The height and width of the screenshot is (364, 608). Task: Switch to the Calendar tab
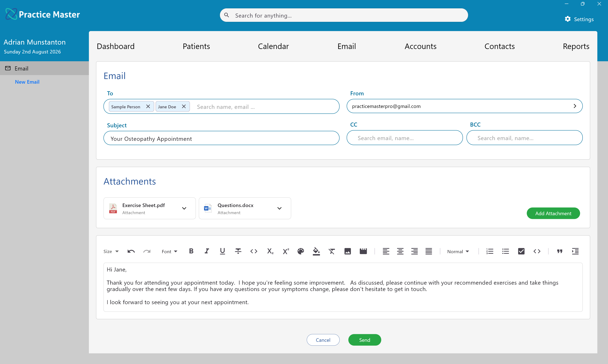273,46
